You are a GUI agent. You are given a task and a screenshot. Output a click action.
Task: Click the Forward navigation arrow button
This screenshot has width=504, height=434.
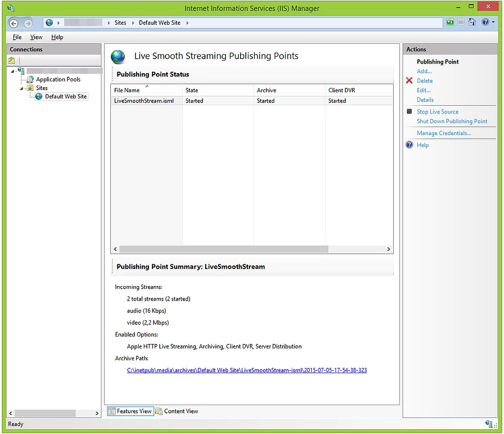[28, 24]
